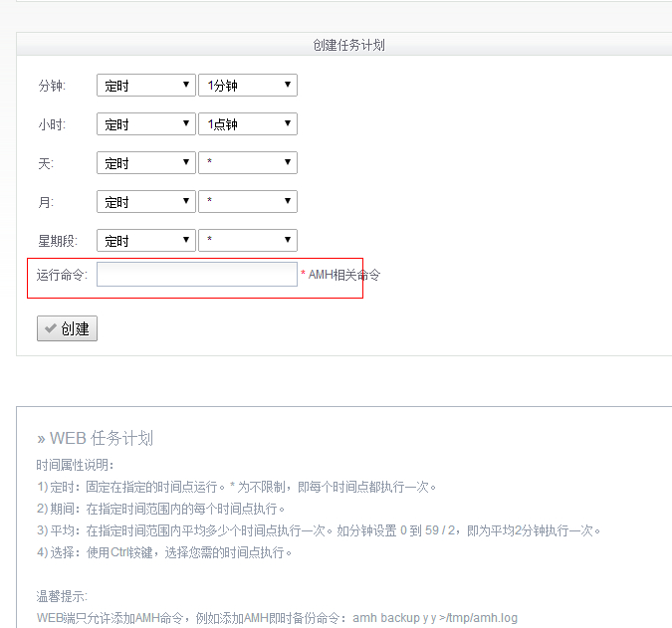Expand the 星期段 row asterisk value dropdown
Screen dimensions: 672x628
pos(248,241)
